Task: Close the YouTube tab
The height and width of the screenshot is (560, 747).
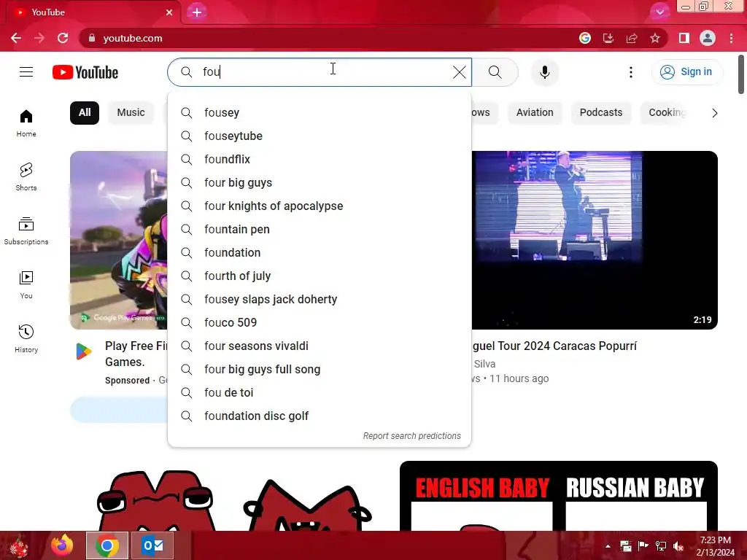Action: click(x=169, y=12)
